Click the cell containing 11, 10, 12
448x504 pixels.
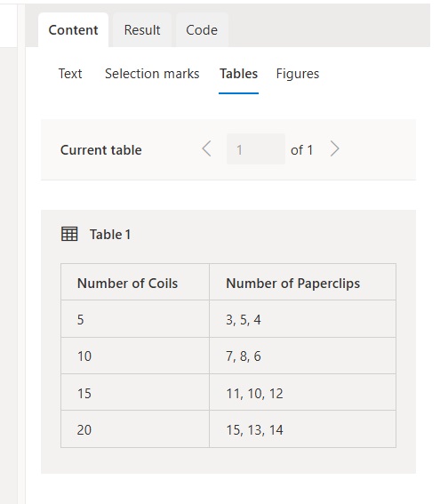[303, 392]
